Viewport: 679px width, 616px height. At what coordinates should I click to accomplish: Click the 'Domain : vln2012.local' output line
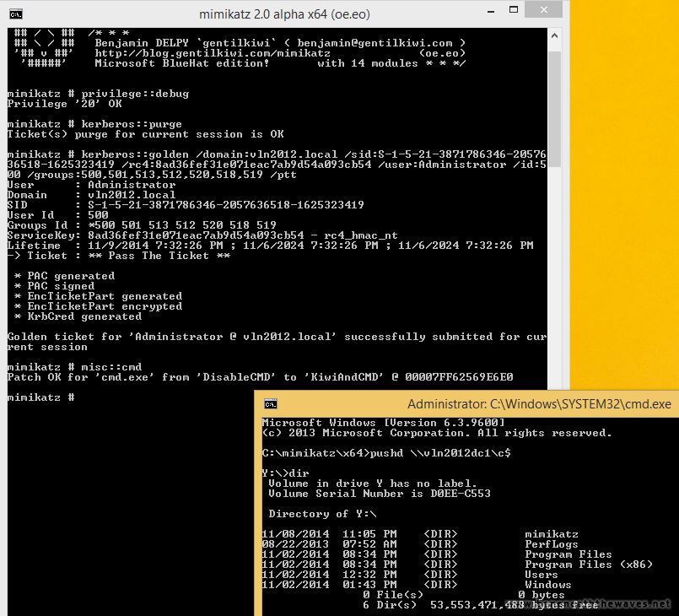[x=91, y=195]
